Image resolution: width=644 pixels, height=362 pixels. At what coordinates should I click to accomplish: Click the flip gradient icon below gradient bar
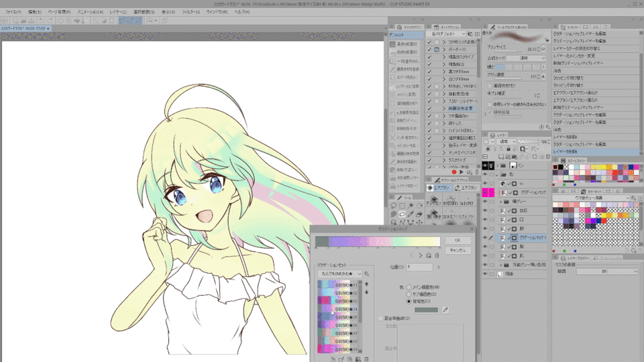click(429, 255)
